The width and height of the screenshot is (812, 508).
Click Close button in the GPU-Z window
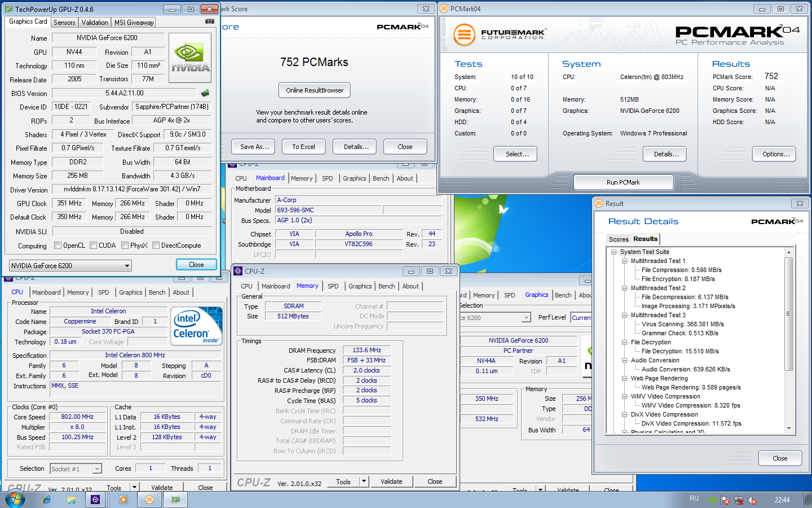196,265
